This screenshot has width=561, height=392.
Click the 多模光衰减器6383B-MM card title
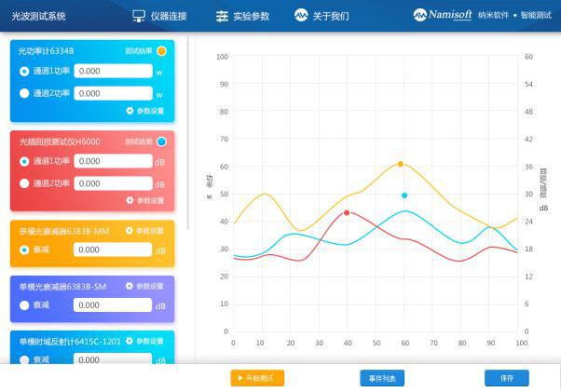[64, 232]
